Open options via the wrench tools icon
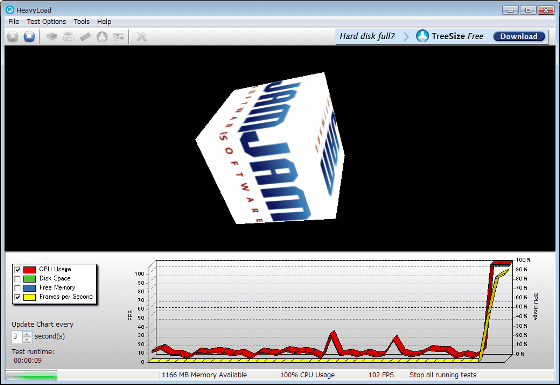 (x=142, y=36)
